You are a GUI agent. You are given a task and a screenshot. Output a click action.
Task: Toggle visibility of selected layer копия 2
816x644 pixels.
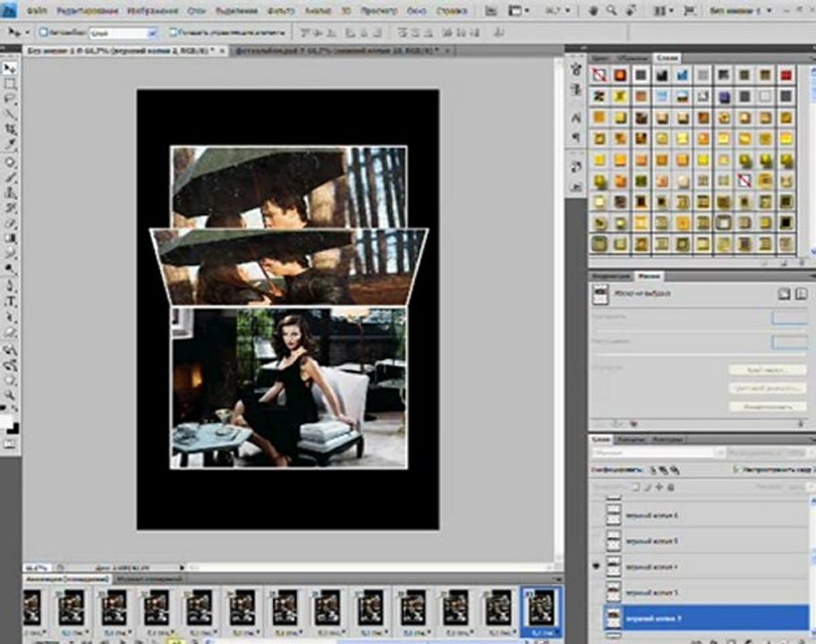pyautogui.click(x=597, y=618)
